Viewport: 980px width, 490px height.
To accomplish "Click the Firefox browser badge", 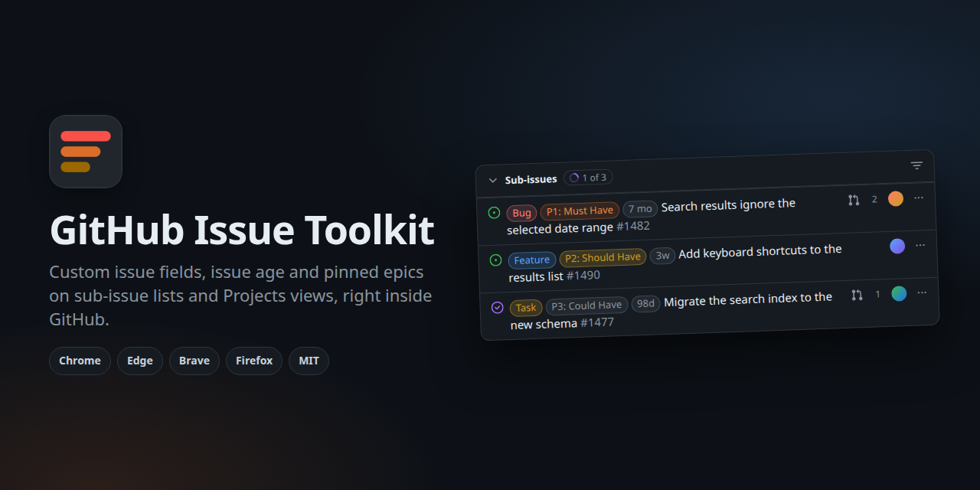I will 254,361.
